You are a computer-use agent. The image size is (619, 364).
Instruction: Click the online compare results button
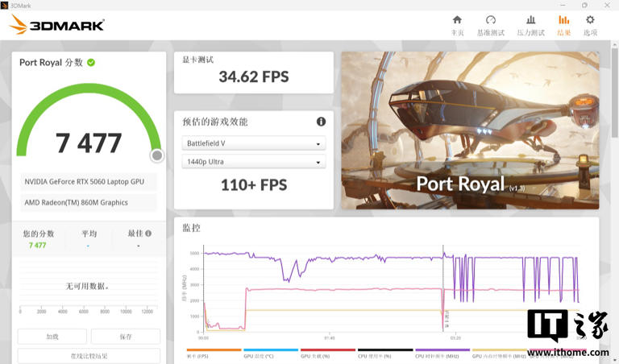pos(89,356)
